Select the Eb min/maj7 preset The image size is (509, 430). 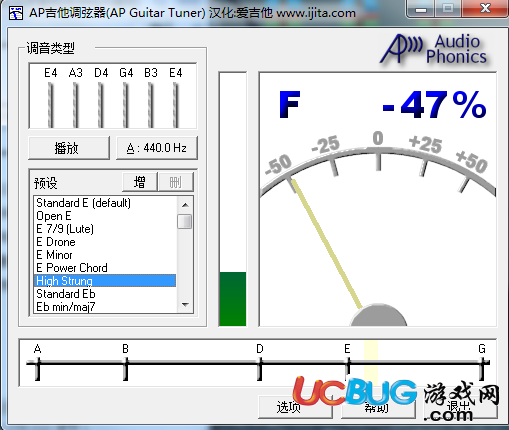tap(105, 307)
